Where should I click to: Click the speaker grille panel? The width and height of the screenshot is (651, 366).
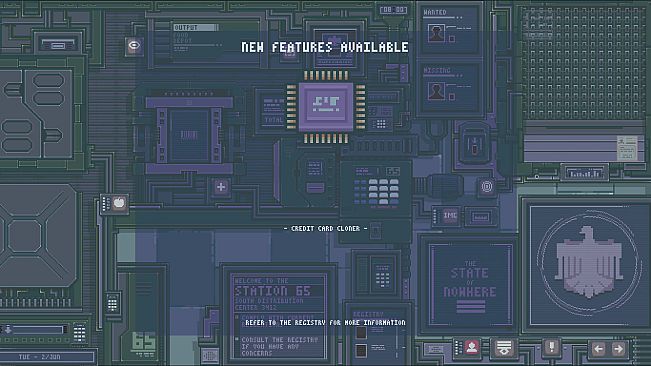583,62
